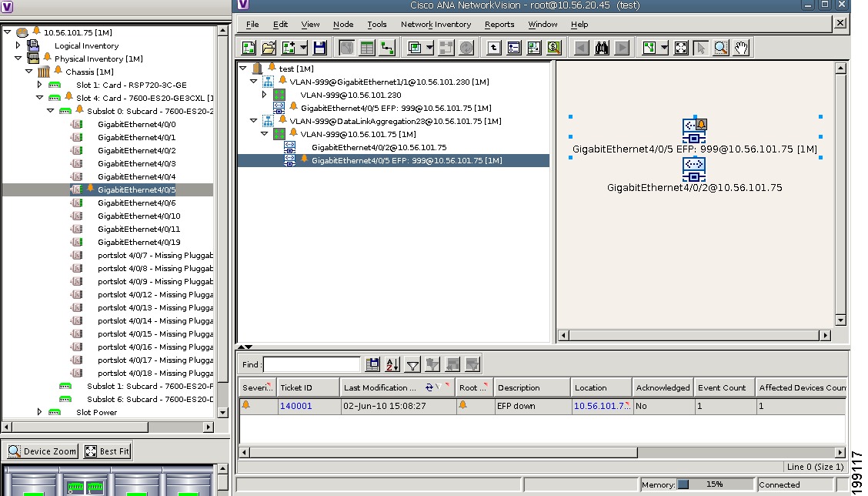The height and width of the screenshot is (496, 868).
Task: Expand the Slot 1 Card RSP720-3C-GE node
Action: 39,85
